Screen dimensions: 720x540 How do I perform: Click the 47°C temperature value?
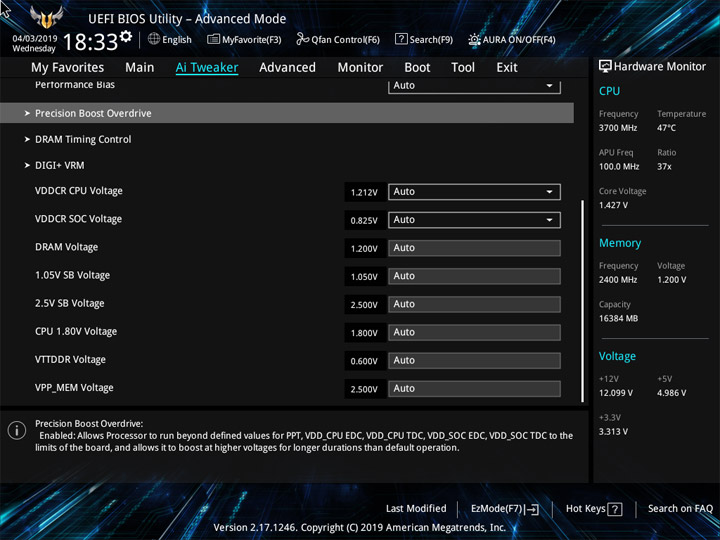coord(666,128)
